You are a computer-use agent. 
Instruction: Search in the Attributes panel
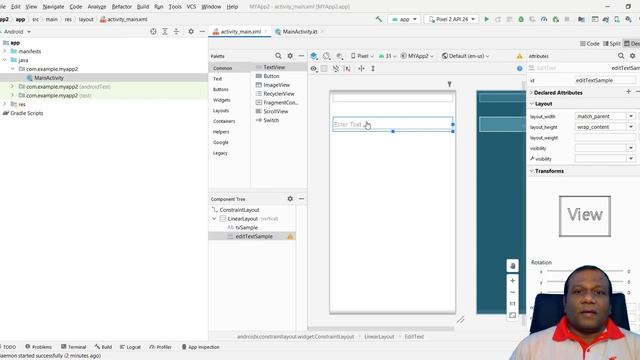(621, 56)
